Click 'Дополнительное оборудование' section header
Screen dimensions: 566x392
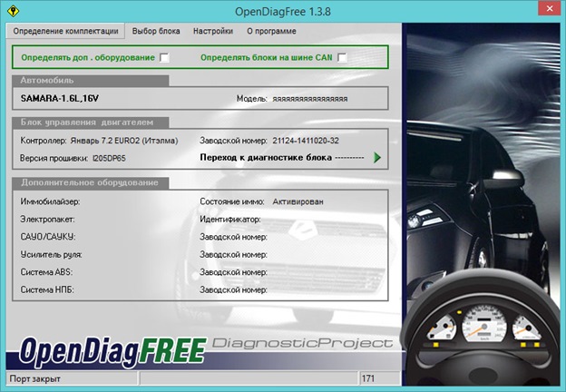coord(90,182)
